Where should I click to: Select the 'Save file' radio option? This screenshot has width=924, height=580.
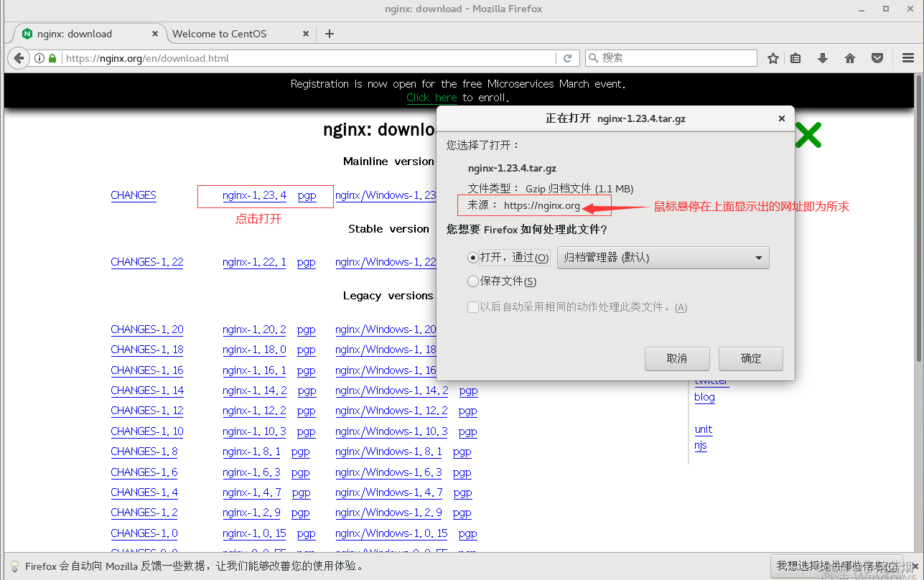point(472,281)
